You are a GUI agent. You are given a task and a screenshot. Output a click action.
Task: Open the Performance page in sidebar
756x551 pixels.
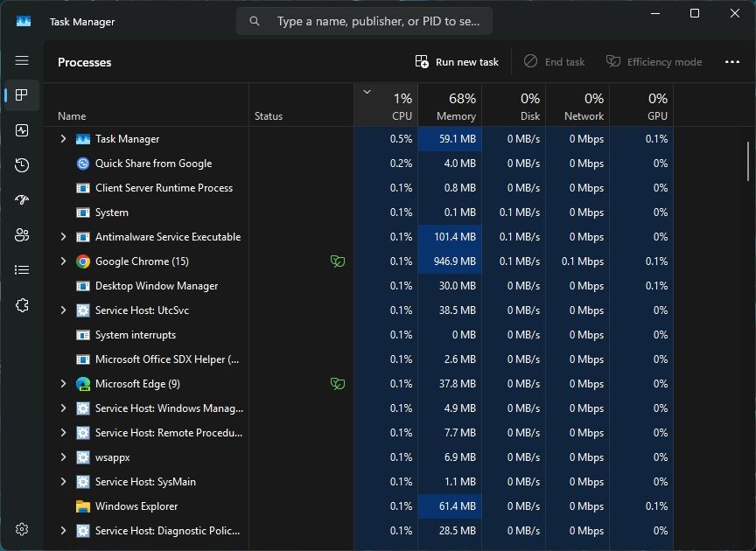click(22, 130)
